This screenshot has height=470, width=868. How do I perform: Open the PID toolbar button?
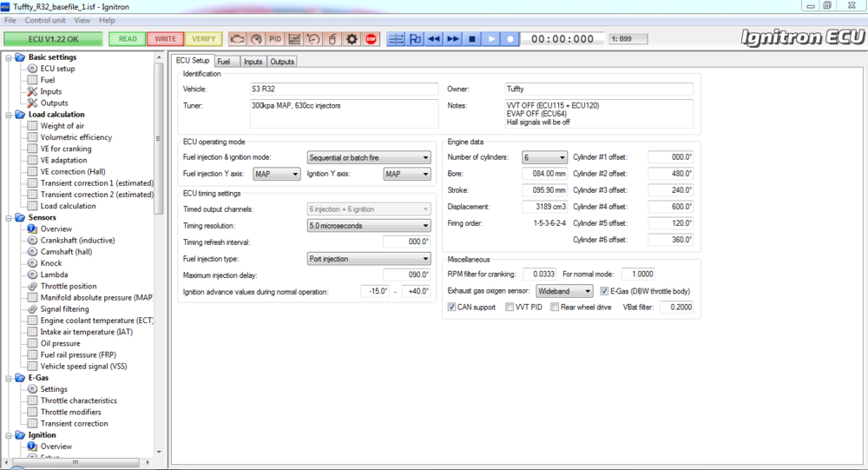[x=275, y=39]
